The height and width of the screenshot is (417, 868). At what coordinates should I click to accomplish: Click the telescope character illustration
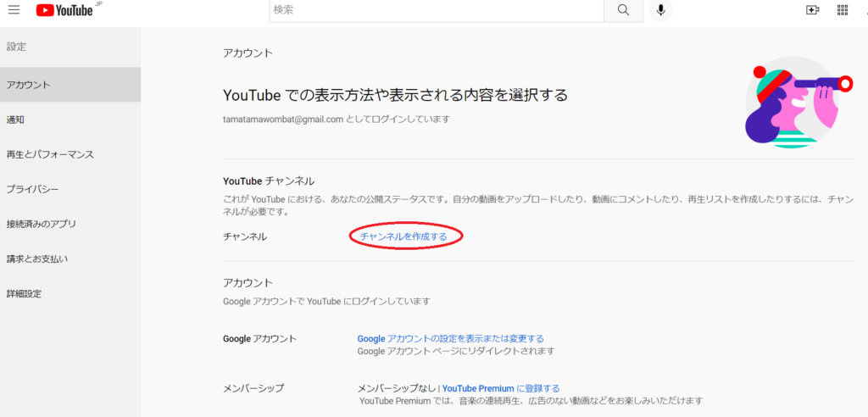click(x=798, y=102)
